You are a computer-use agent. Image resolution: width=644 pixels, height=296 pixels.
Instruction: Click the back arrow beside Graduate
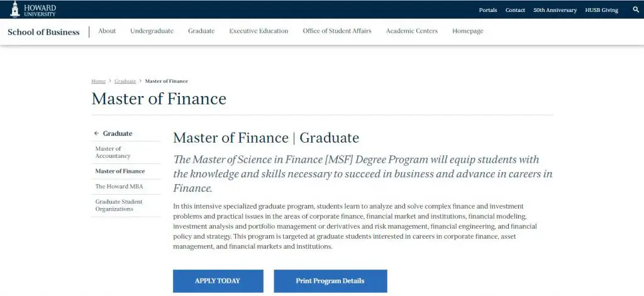(x=96, y=133)
